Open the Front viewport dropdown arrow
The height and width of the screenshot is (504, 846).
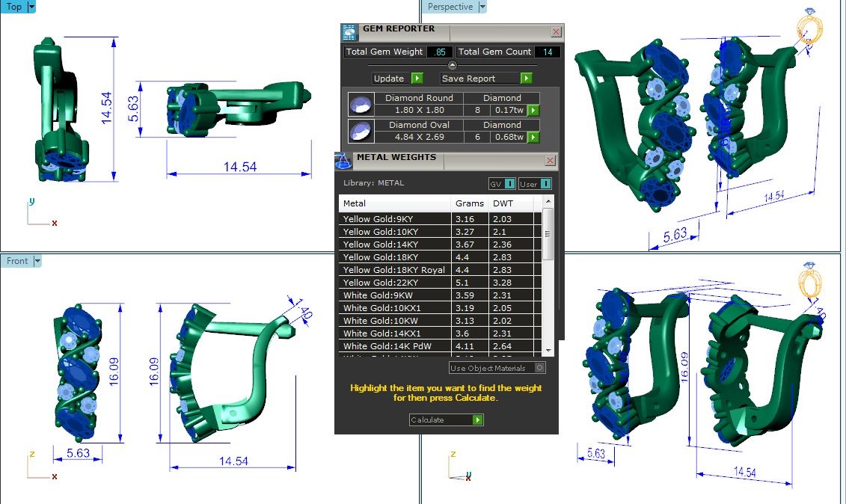point(37,261)
